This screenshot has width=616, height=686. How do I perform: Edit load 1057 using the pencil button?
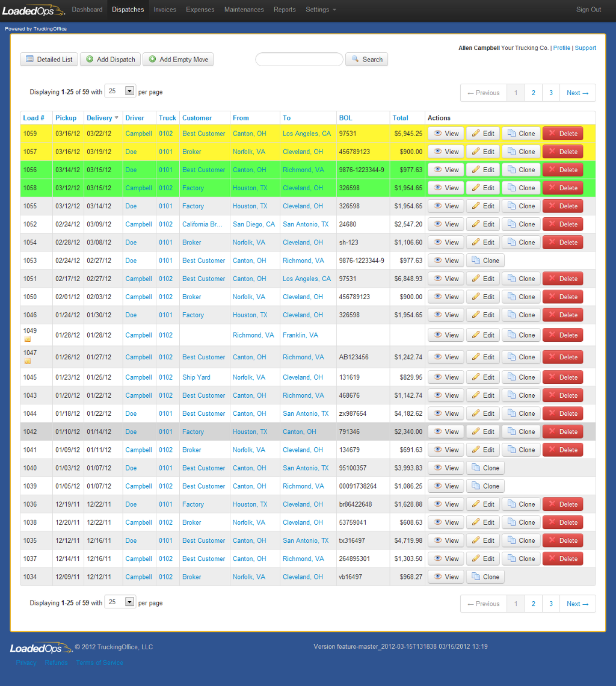483,152
